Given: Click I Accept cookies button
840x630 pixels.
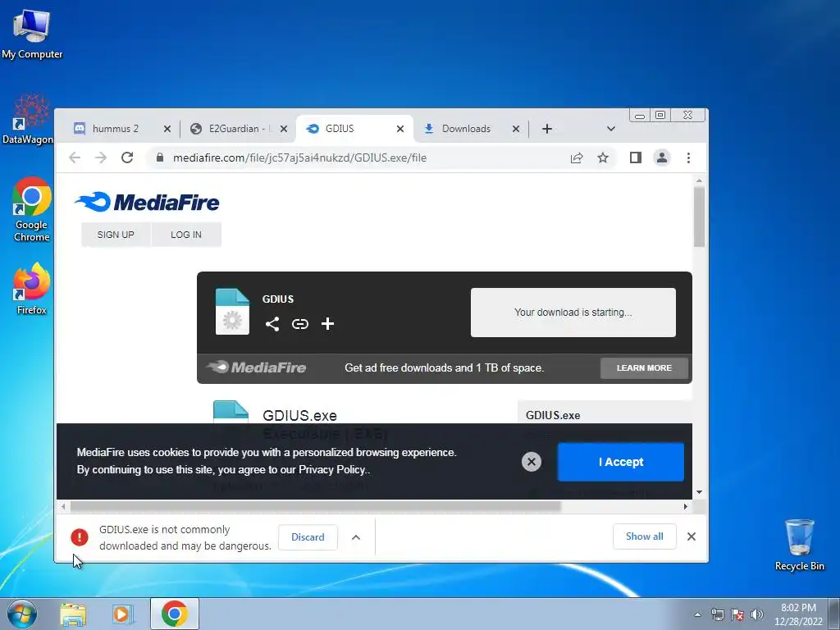Looking at the screenshot, I should click(620, 462).
